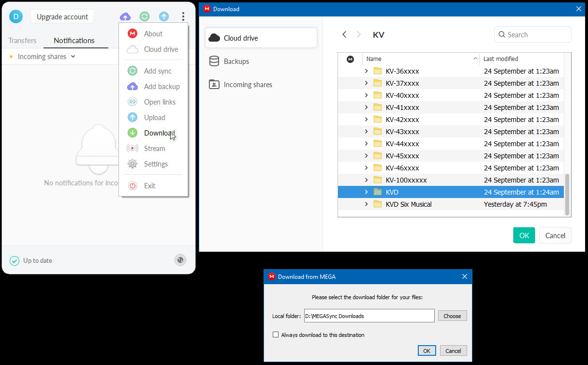588x365 pixels.
Task: Click the Settings gear icon in menu
Action: tap(132, 164)
